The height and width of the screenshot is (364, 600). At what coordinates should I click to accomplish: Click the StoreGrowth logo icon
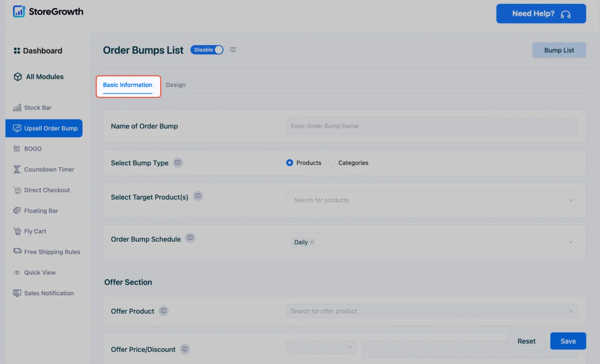[x=19, y=12]
